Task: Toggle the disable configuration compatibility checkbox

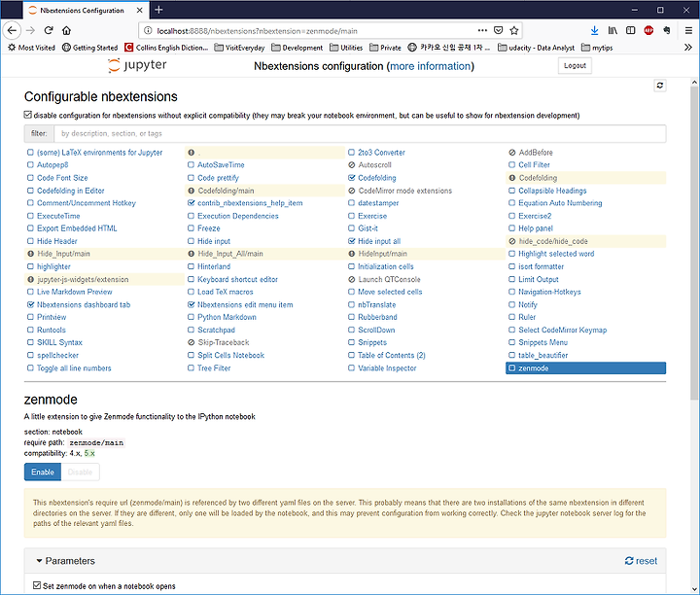Action: [27, 115]
